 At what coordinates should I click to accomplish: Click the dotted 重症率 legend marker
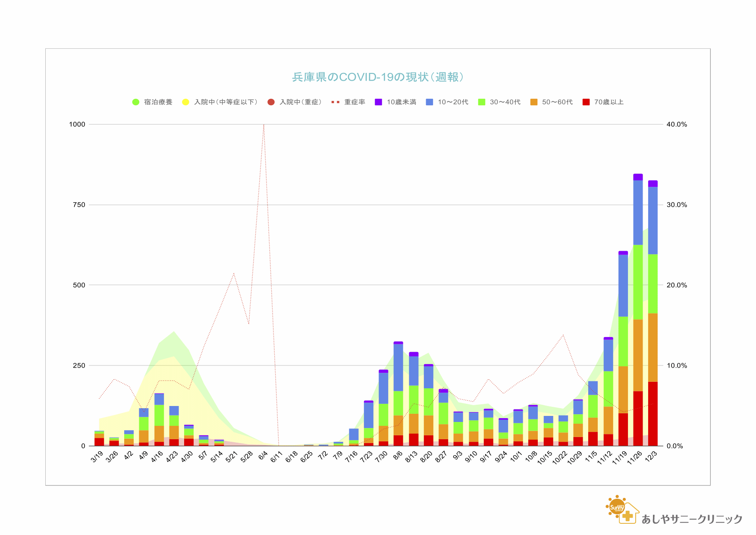pos(335,102)
